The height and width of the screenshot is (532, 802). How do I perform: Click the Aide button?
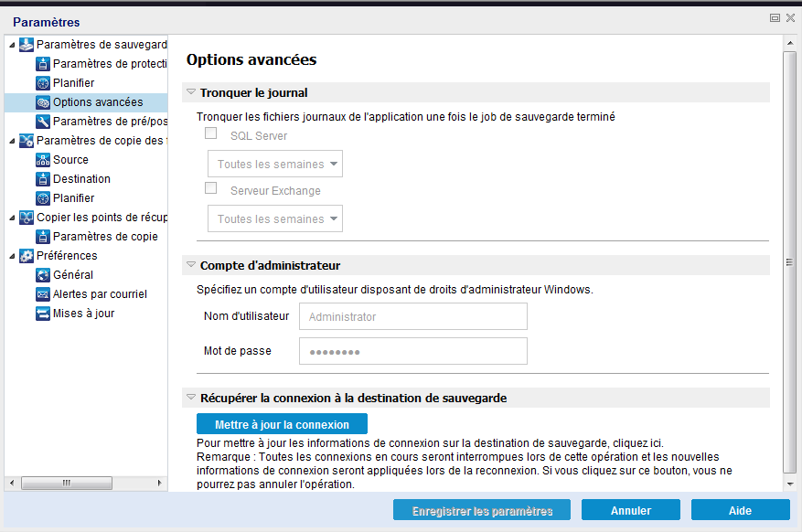pyautogui.click(x=740, y=509)
